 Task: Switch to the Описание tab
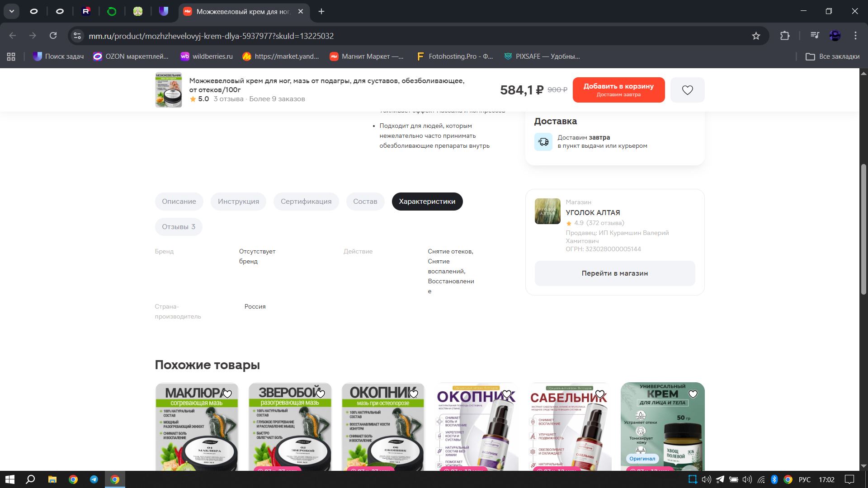(179, 202)
